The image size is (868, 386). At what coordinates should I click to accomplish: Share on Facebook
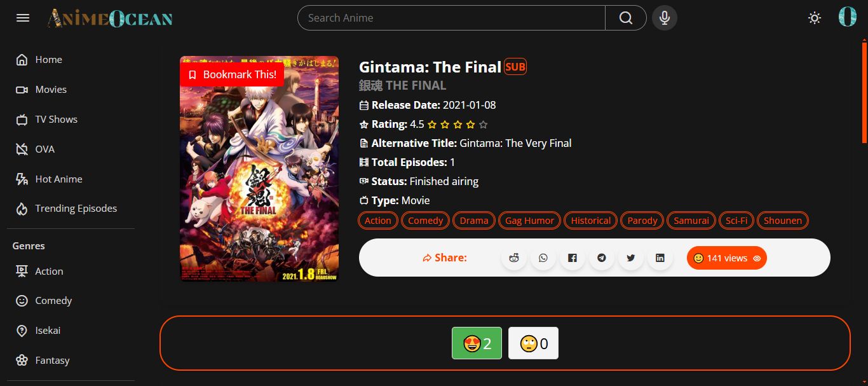point(573,258)
